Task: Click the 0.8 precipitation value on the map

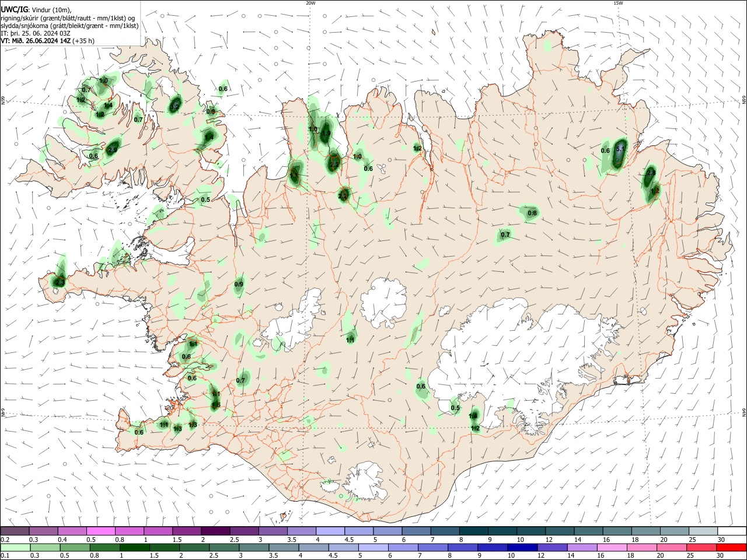Action: 532,213
